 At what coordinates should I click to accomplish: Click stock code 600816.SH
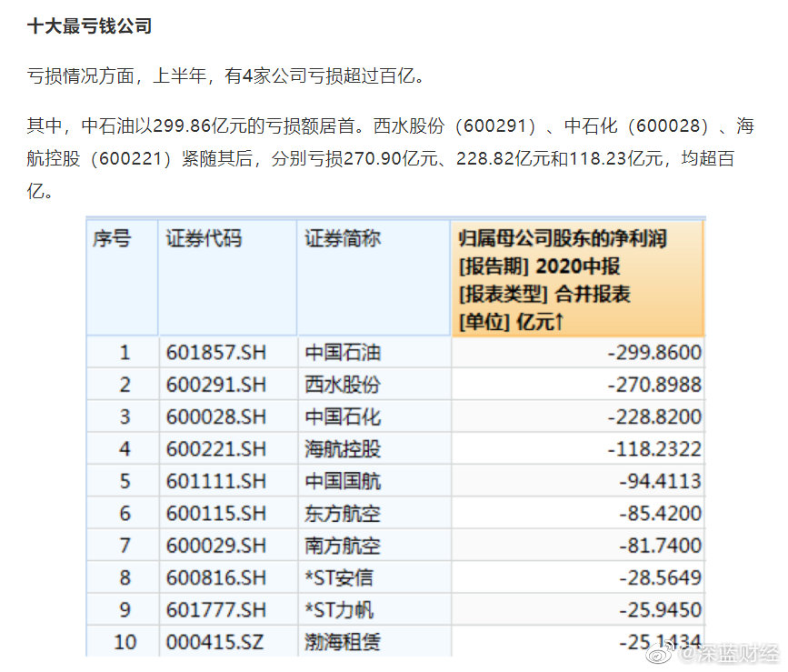(x=216, y=578)
